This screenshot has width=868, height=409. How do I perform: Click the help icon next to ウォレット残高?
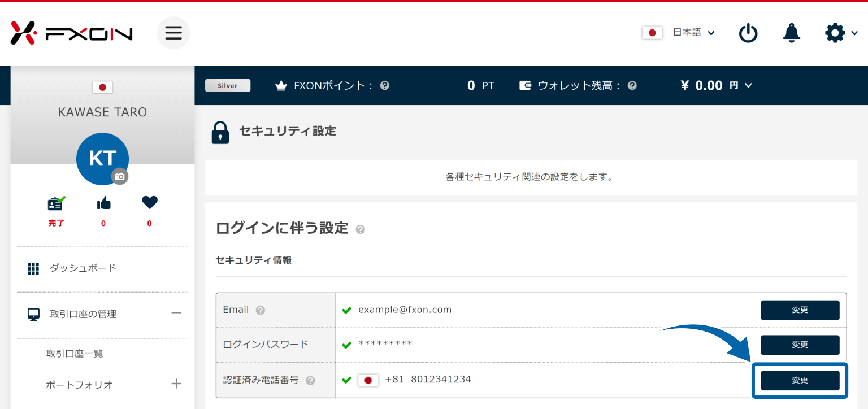coord(632,86)
